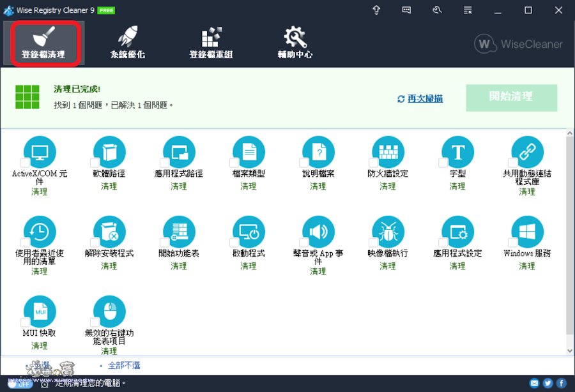Click 清理 under 軟體路徑
The image size is (575, 392).
coord(109,186)
